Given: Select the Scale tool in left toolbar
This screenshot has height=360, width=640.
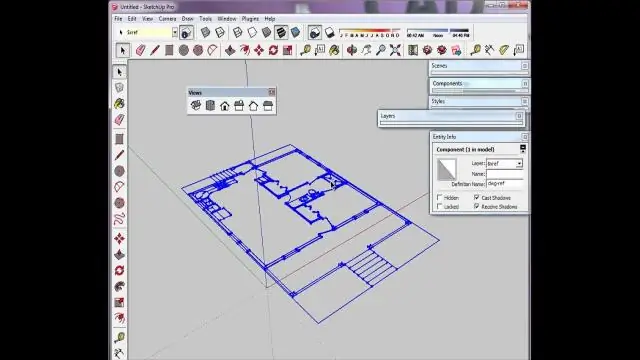Looking at the screenshot, I should [x=119, y=302].
